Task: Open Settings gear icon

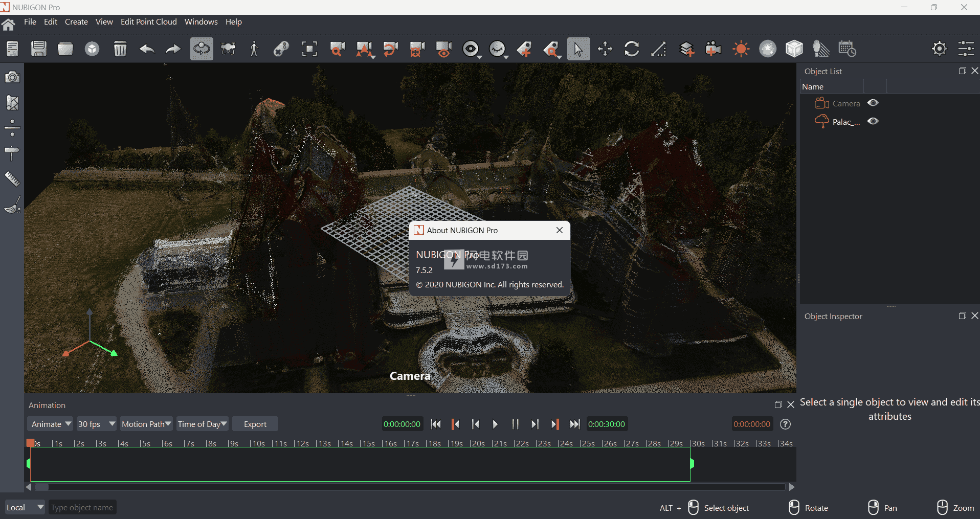Action: pyautogui.click(x=939, y=49)
